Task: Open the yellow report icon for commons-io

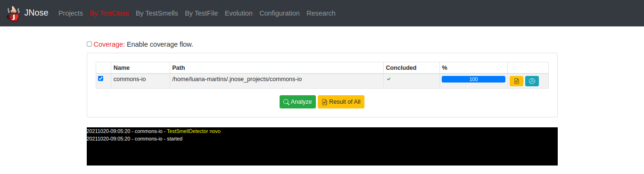Action: pos(516,81)
